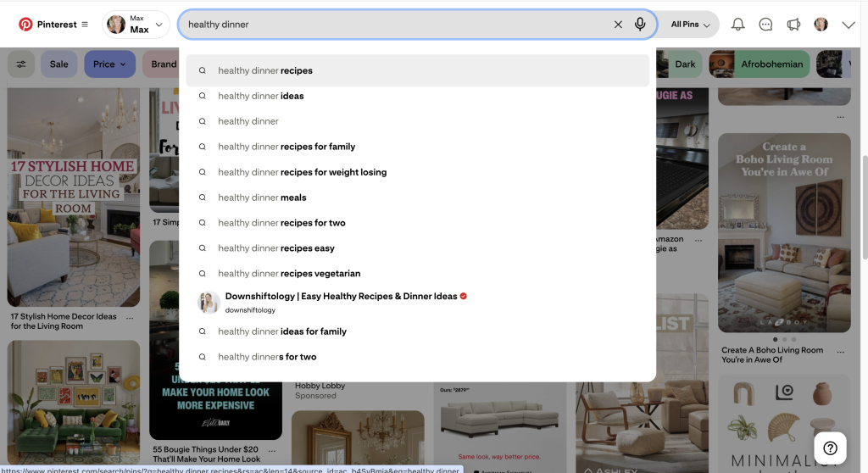Open the sectional sofa price ad pin
This screenshot has height=473, width=868.
pos(500,426)
